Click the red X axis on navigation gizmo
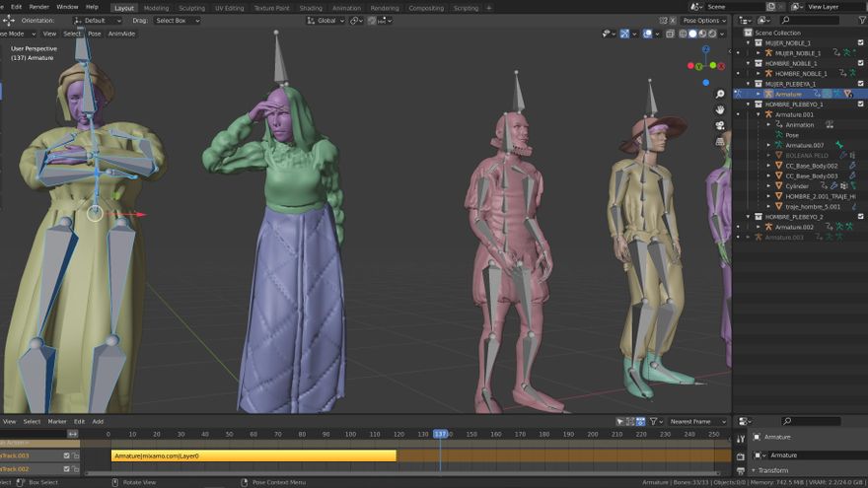The width and height of the screenshot is (868, 488). pos(721,66)
